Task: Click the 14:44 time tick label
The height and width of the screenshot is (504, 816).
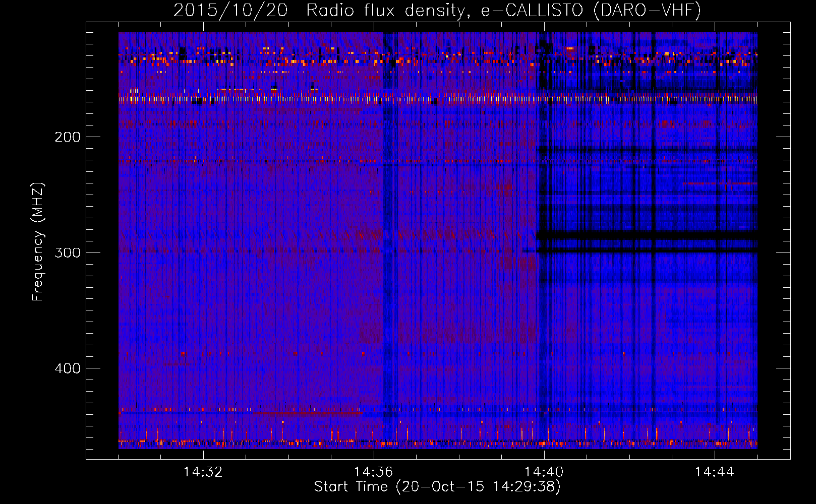Action: click(x=714, y=472)
